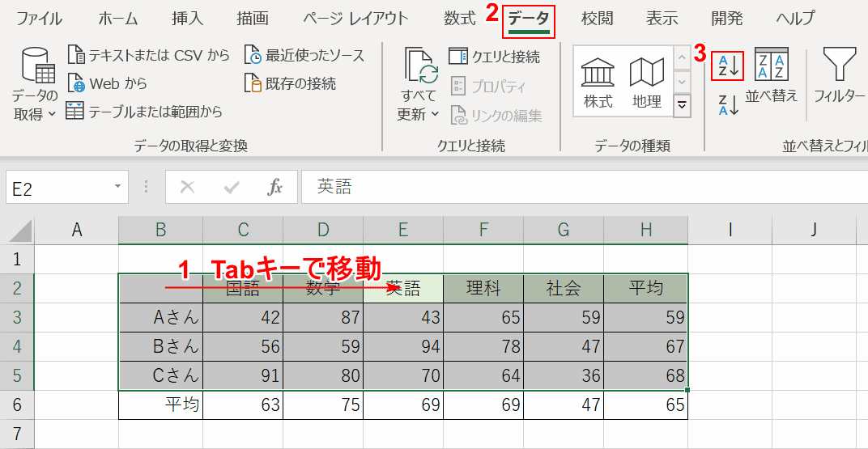Open 既存の接続 (existing connections)
The image size is (868, 449).
(x=290, y=84)
